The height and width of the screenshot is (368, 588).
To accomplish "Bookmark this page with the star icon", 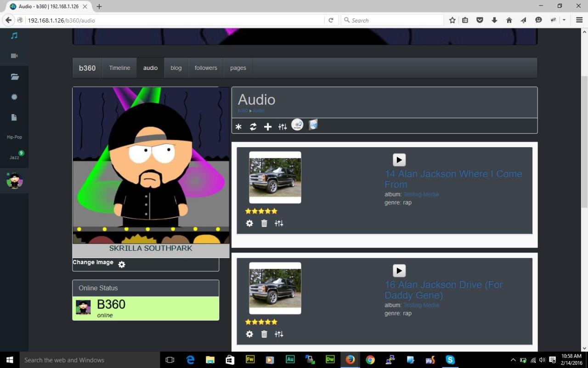I will (x=452, y=20).
